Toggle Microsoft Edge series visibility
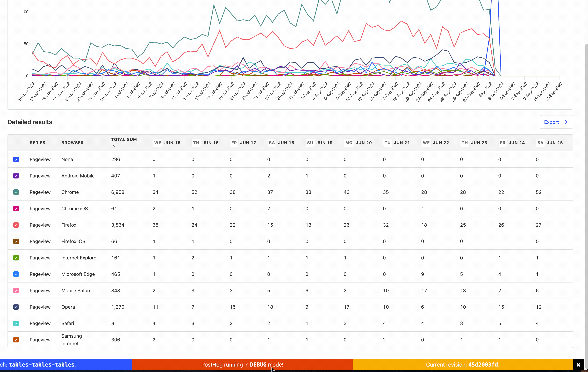Image resolution: width=588 pixels, height=372 pixels. point(16,274)
